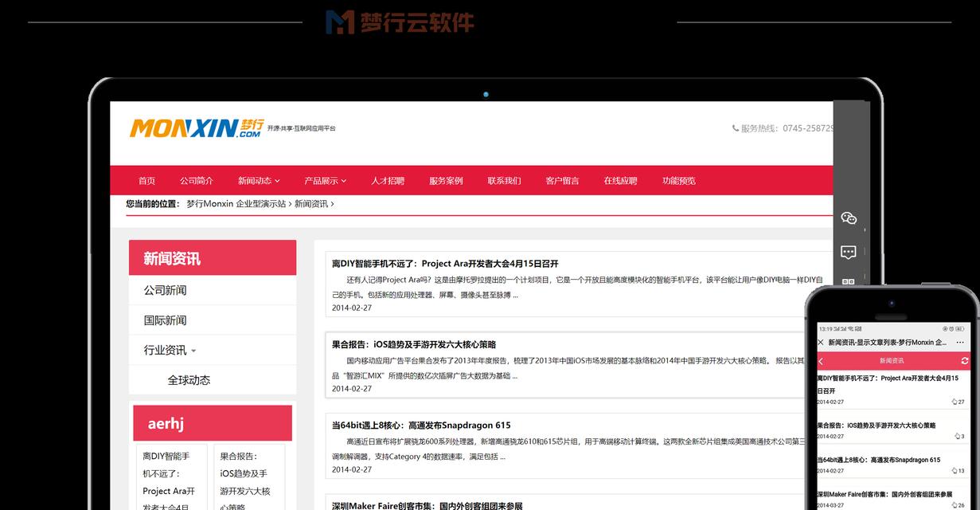Select 全球动态 subcategory in the sidebar
This screenshot has width=980, height=510.
(x=189, y=380)
